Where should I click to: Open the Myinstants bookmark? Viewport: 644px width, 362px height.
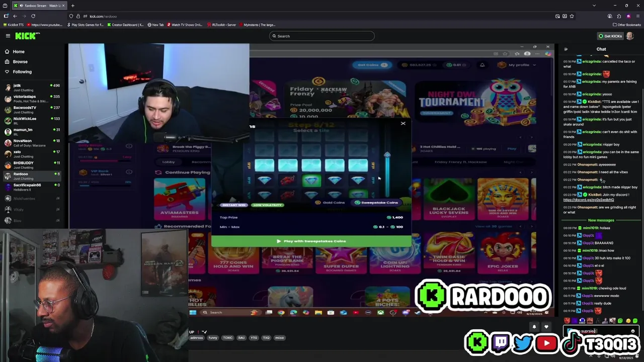258,25
